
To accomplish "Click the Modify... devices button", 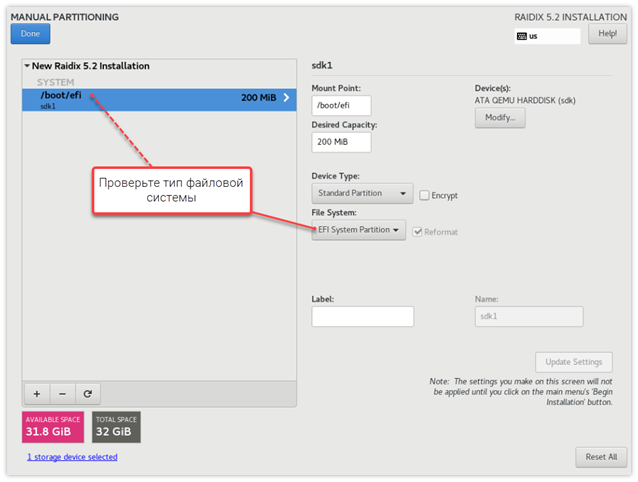I will 499,118.
